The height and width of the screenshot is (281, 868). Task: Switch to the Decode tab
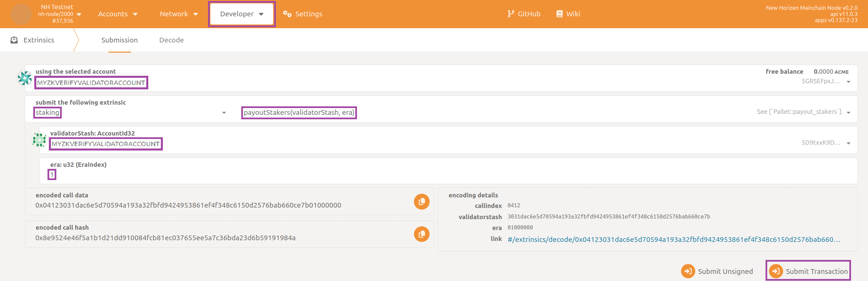click(x=171, y=40)
